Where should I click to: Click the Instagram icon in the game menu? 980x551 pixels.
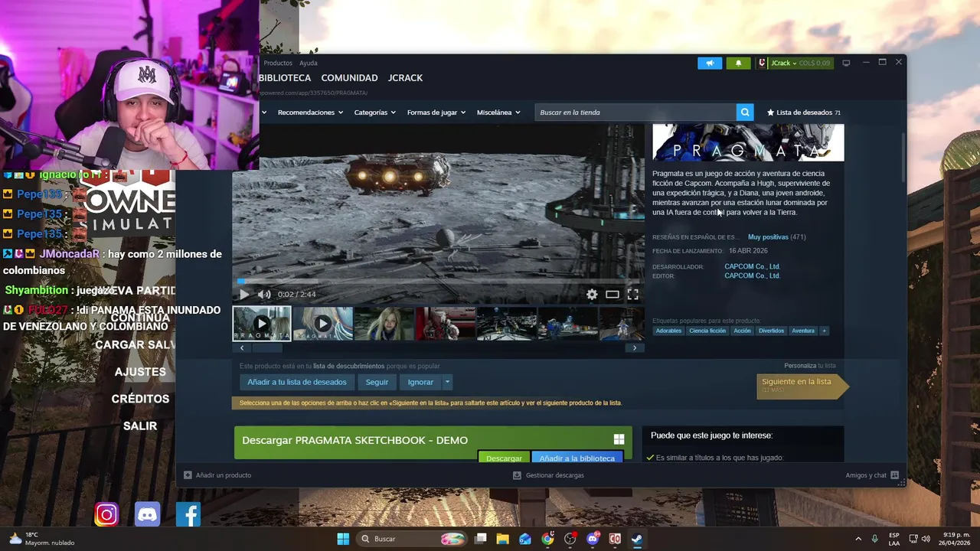pyautogui.click(x=106, y=515)
